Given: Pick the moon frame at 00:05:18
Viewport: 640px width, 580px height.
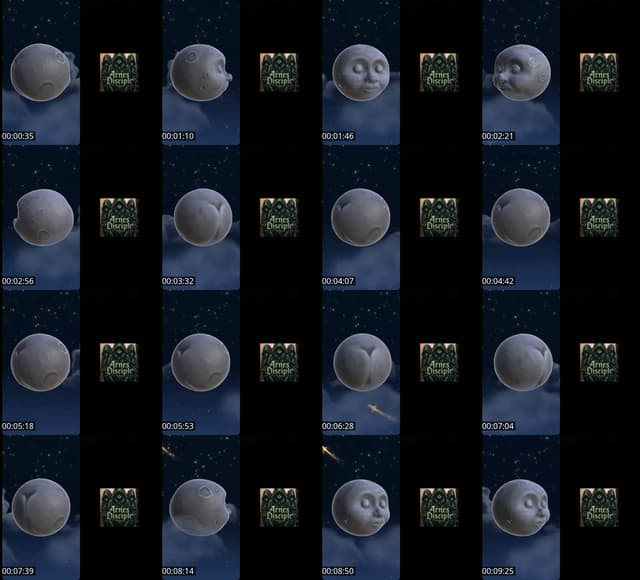Looking at the screenshot, I should (x=41, y=362).
